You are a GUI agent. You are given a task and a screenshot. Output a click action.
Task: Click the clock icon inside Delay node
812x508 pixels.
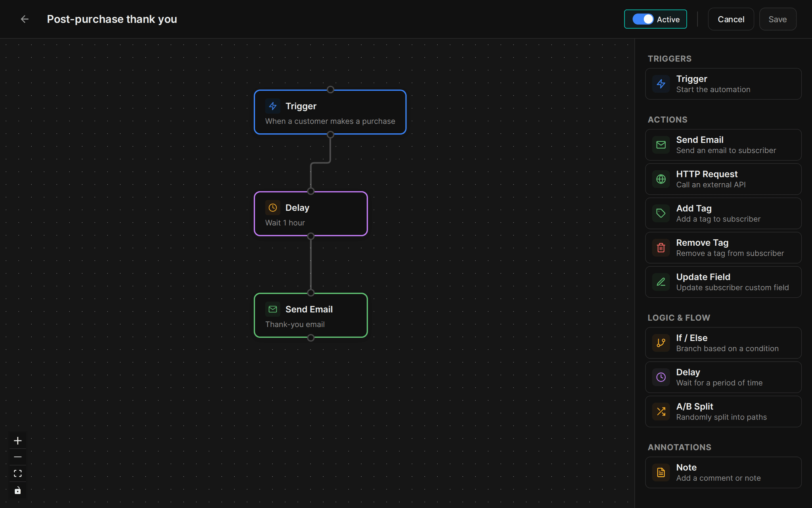273,208
